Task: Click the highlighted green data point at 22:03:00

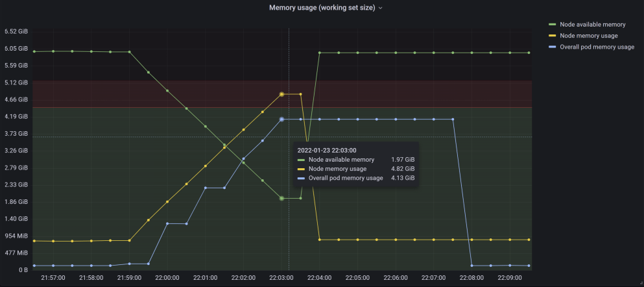Action: (281, 198)
